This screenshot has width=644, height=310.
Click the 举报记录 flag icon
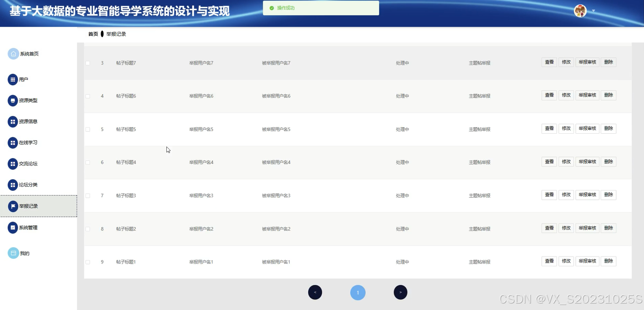[x=13, y=206]
